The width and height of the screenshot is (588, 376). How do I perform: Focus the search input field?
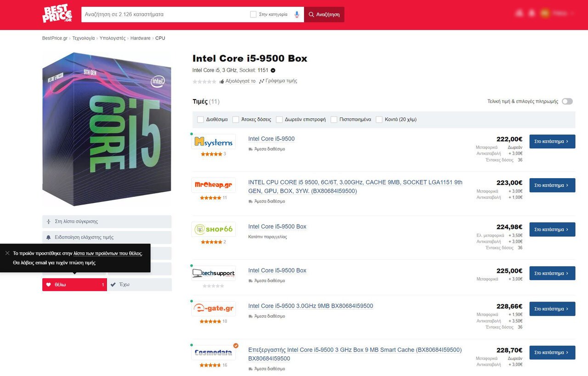(x=165, y=14)
